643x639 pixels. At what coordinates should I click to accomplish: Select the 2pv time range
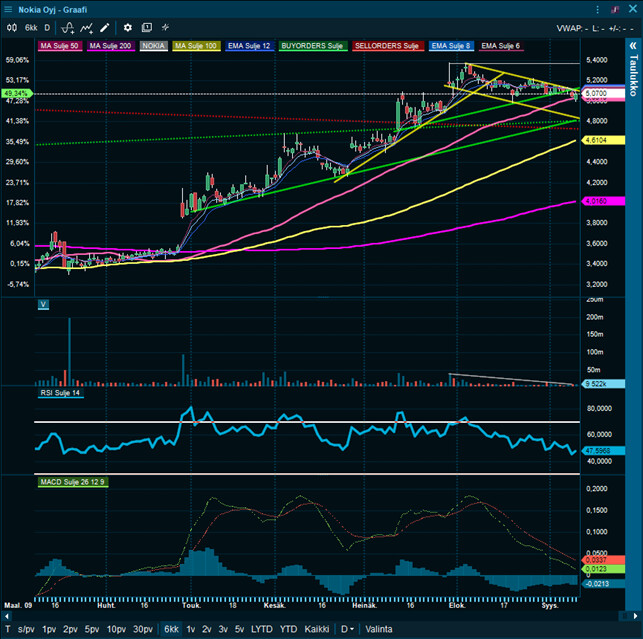70,629
